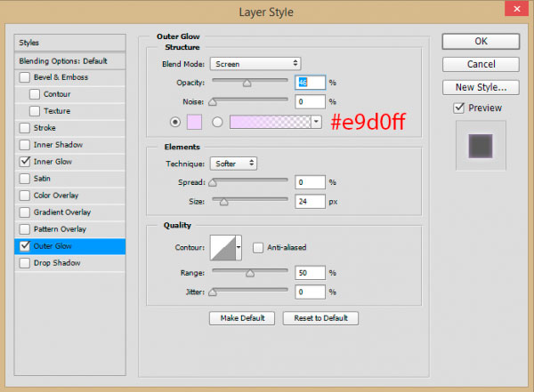This screenshot has width=534, height=392.
Task: Open the Technique Softer dropdown
Action: click(233, 164)
